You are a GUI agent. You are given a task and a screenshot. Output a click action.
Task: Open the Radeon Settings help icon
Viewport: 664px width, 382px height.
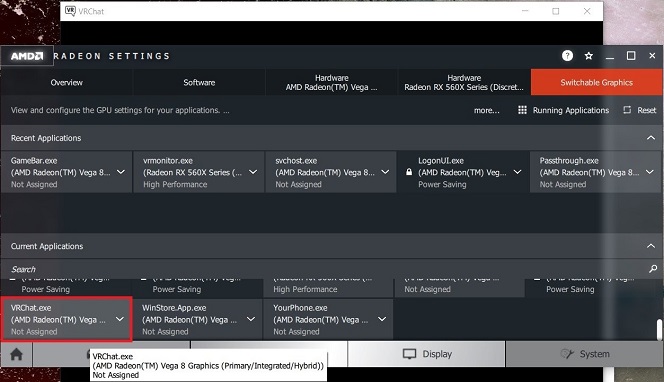567,55
